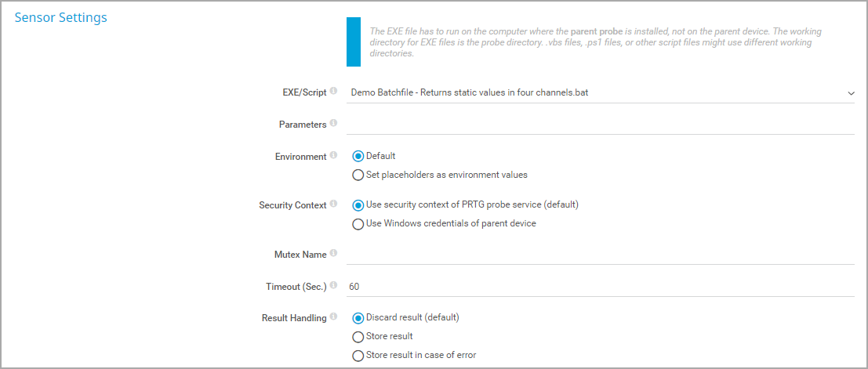Show help for the Security Context info icon
The height and width of the screenshot is (369, 868).
pos(333,204)
